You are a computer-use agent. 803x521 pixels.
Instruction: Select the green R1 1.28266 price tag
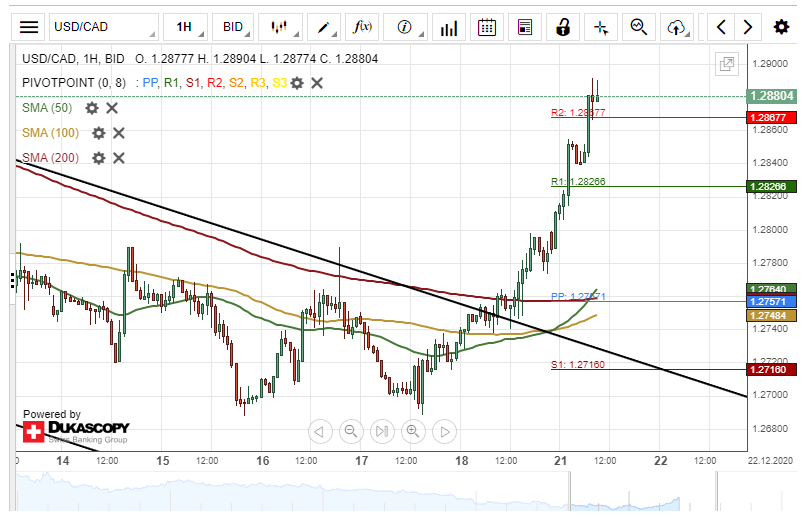click(x=772, y=186)
